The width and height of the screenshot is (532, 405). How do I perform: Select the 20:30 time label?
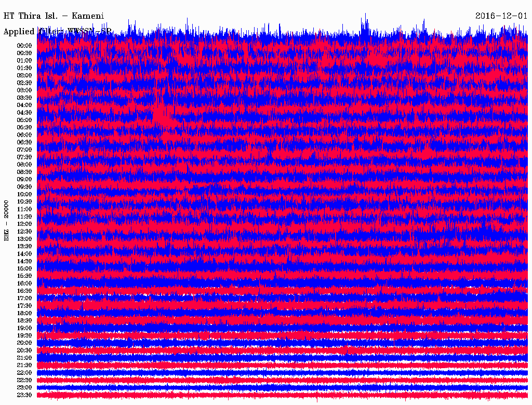pos(24,350)
